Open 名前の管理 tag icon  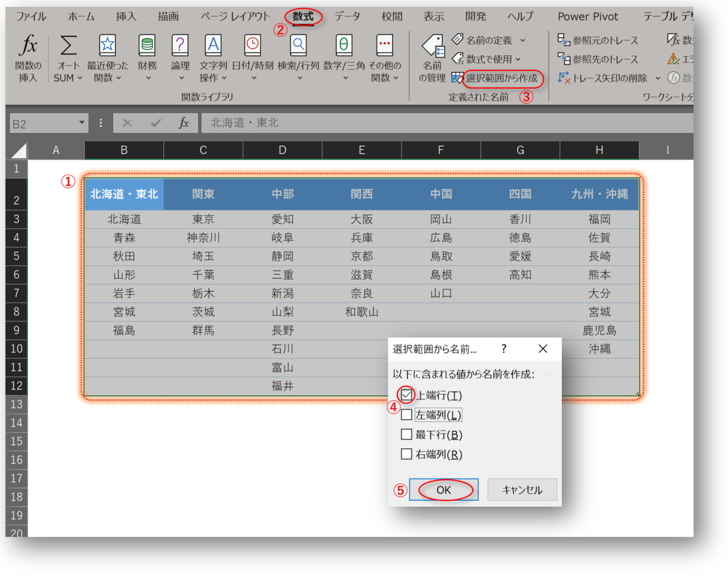coord(433,47)
